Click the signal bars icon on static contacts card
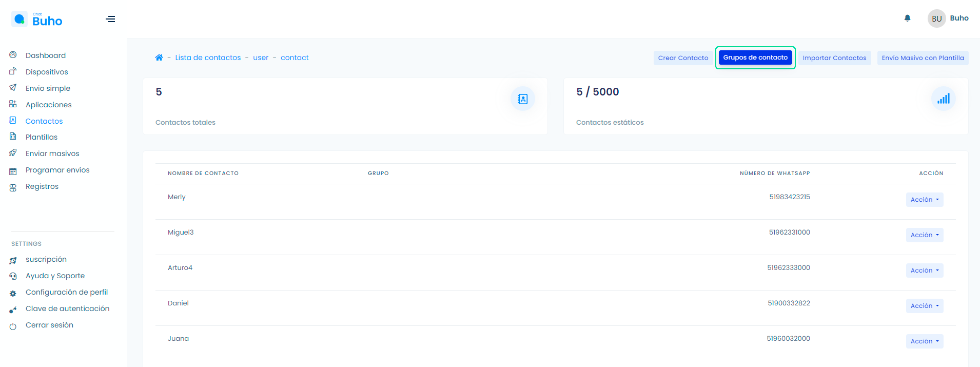 [x=943, y=99]
